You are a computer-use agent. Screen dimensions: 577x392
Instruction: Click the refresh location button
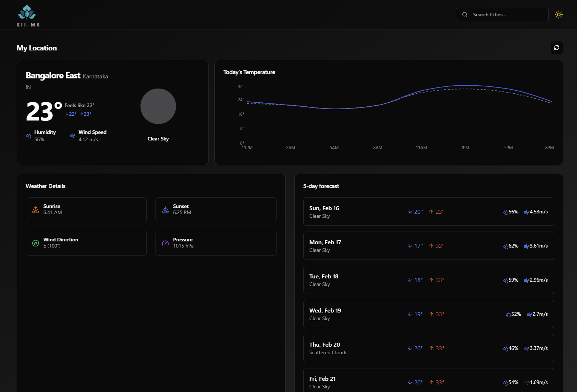(x=557, y=48)
